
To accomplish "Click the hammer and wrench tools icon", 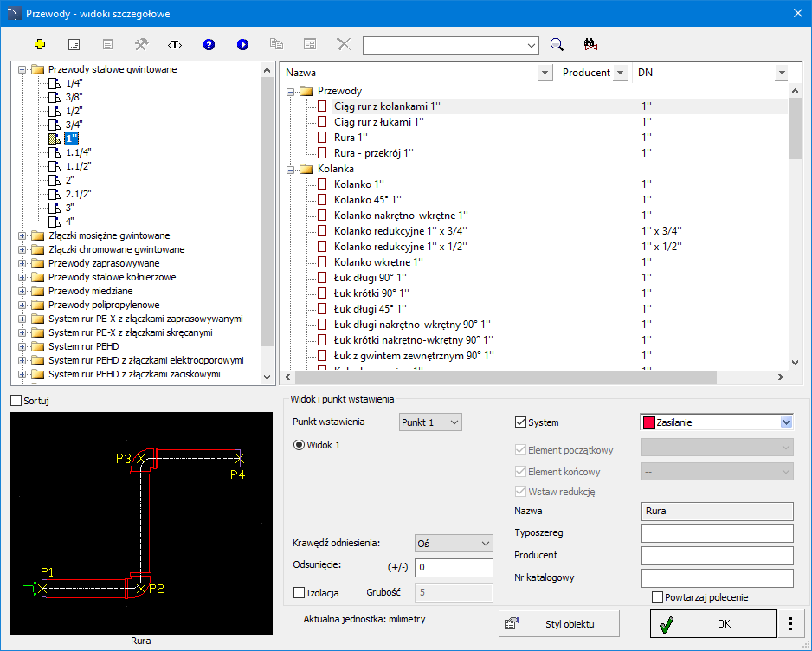I will (141, 44).
